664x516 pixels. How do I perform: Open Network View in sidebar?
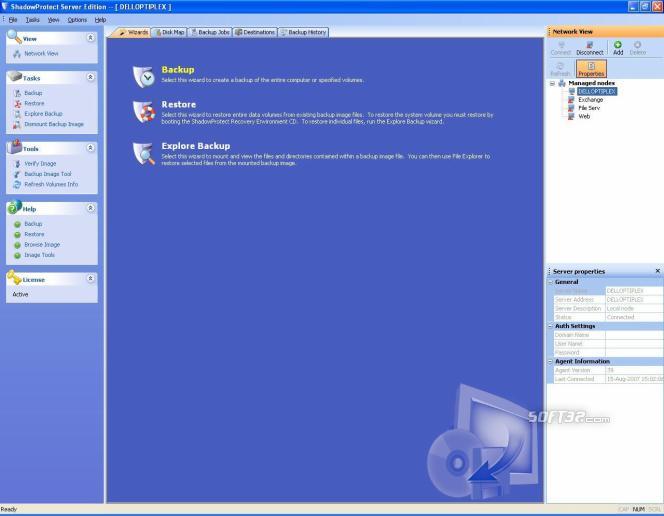click(x=41, y=54)
